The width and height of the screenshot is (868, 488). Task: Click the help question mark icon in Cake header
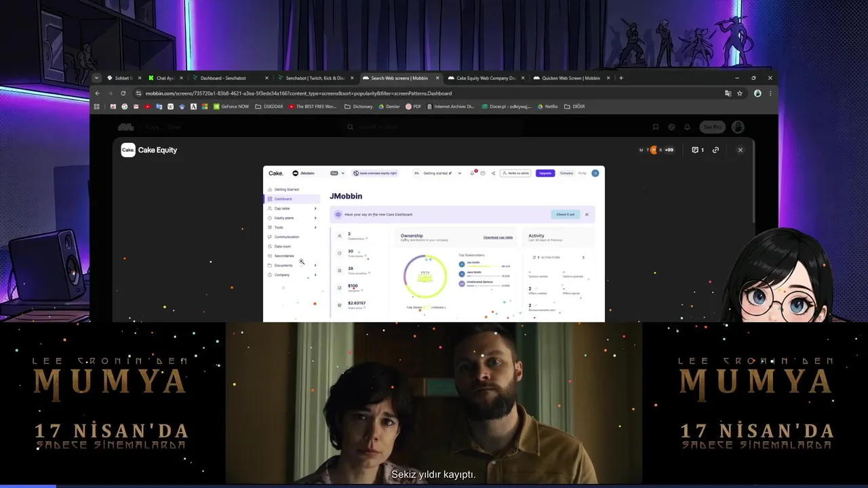[483, 173]
